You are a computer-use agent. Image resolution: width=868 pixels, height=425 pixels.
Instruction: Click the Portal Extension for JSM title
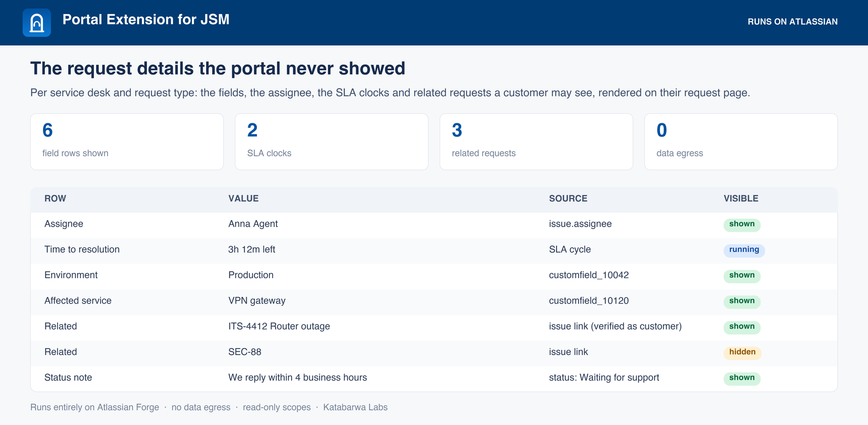point(146,19)
